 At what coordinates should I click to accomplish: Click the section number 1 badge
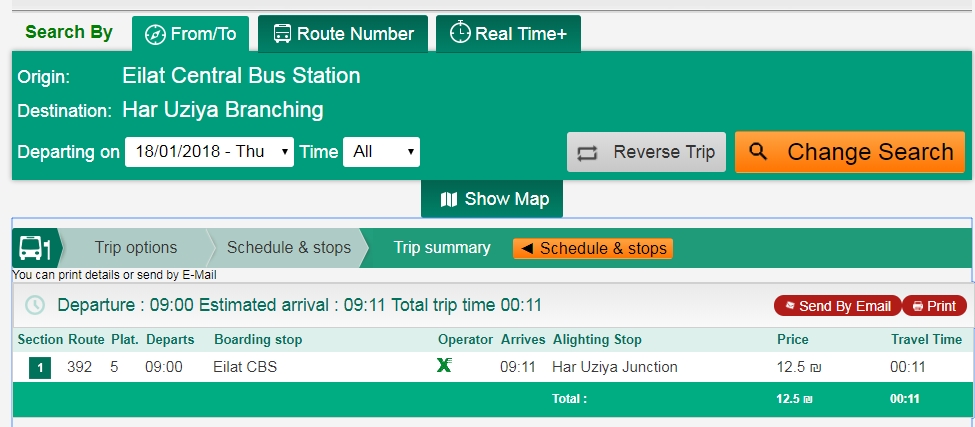[x=40, y=368]
